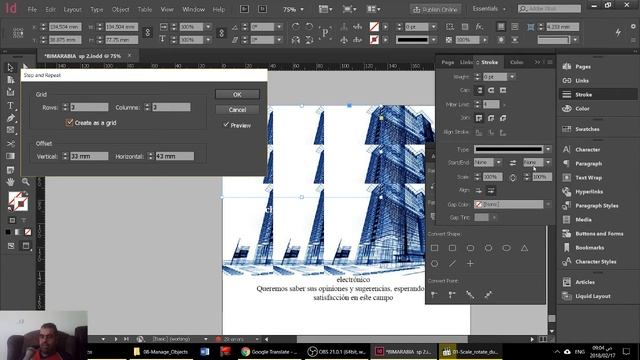Click the Adobe Stock search field
The height and width of the screenshot is (360, 640).
[x=549, y=9]
